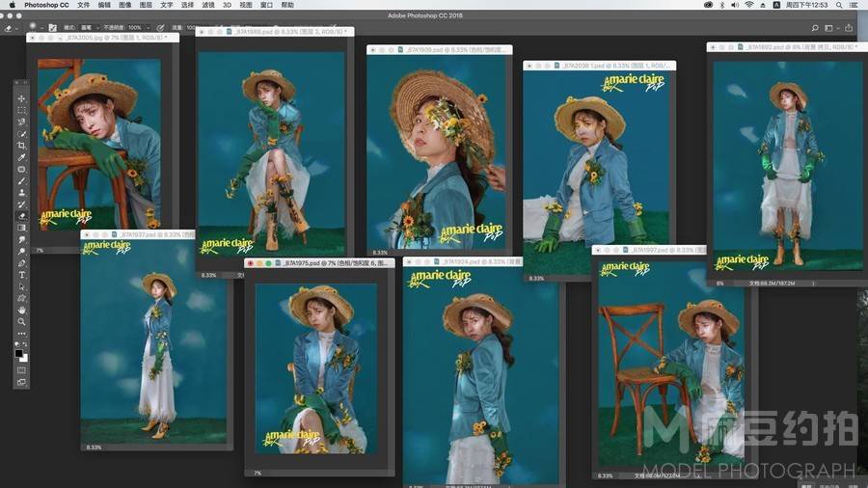Select the Brush tool
868x488 pixels.
click(21, 180)
